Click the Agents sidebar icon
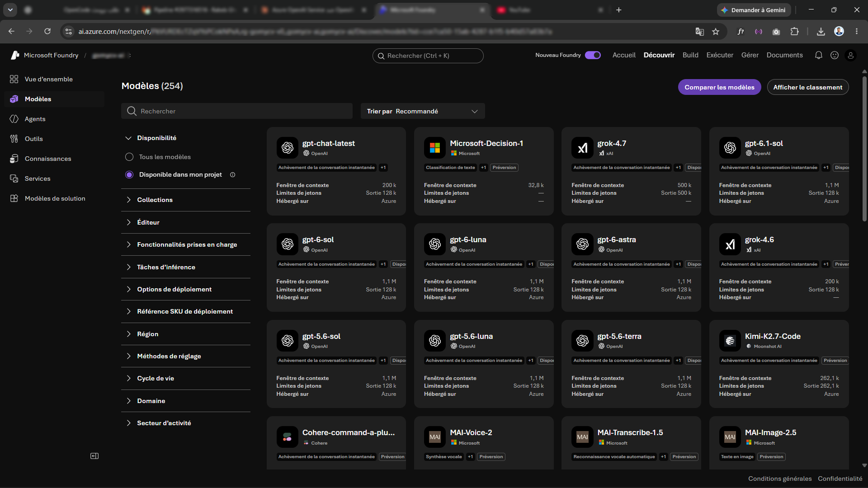This screenshot has width=868, height=488. click(14, 119)
